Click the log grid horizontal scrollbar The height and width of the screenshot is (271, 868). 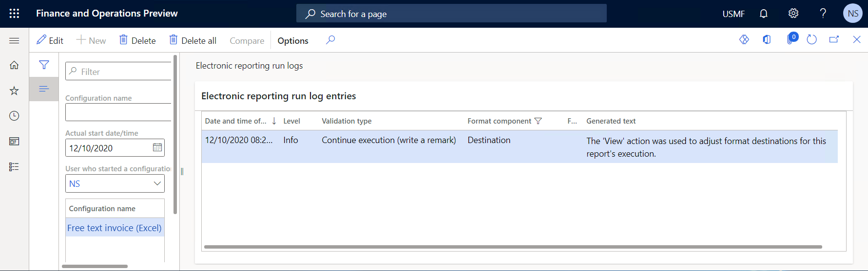(513, 247)
